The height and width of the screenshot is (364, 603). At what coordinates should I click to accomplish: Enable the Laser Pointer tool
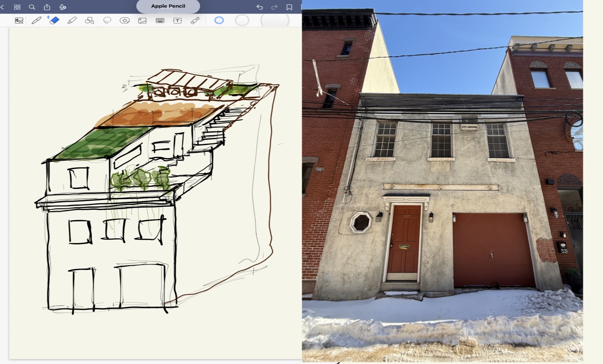point(195,21)
